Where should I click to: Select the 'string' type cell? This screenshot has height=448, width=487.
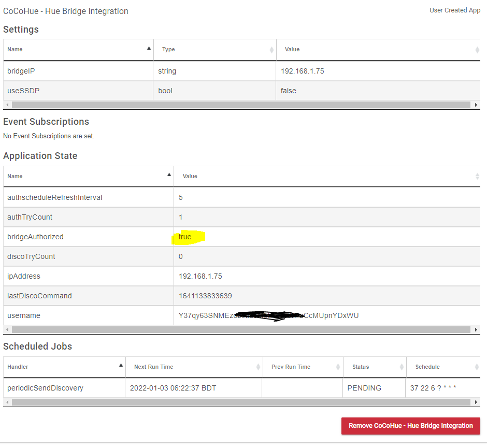[x=167, y=71]
